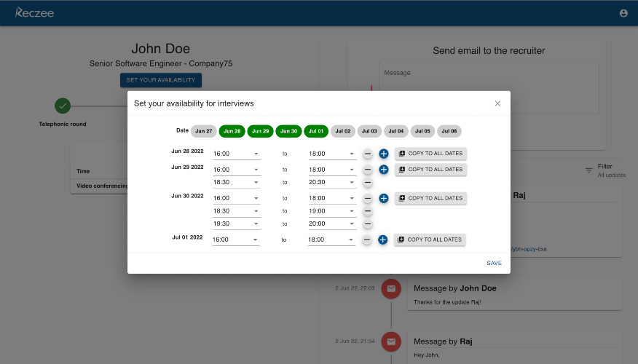Remove the Jun 30 18:30 to 19:00 slot
Image resolution: width=638 pixels, height=364 pixels.
(367, 212)
